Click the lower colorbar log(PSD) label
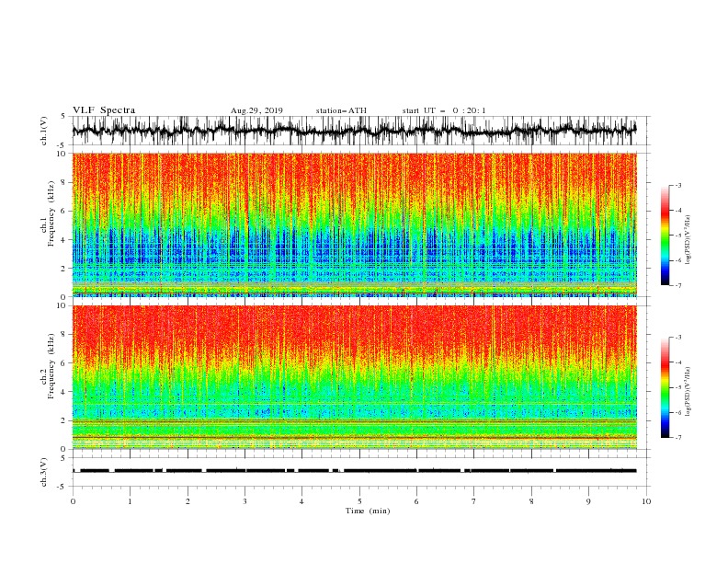The image size is (728, 563). (x=688, y=393)
